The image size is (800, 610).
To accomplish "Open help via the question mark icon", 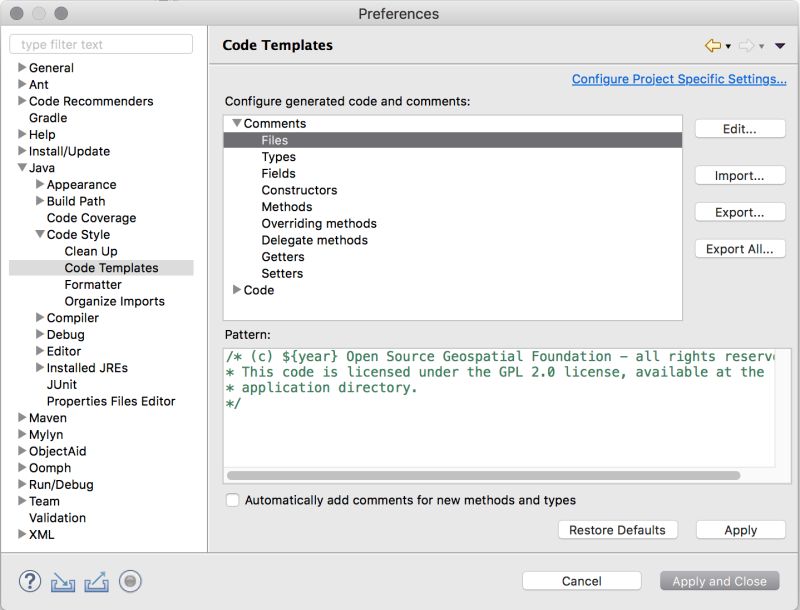I will click(30, 581).
